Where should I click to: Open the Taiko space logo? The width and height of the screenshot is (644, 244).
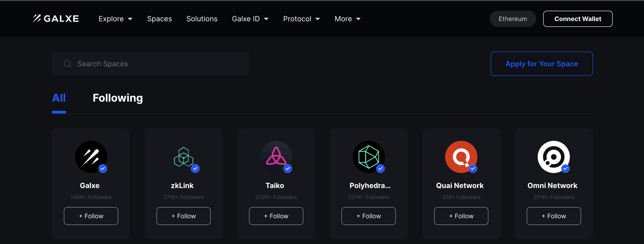276,157
